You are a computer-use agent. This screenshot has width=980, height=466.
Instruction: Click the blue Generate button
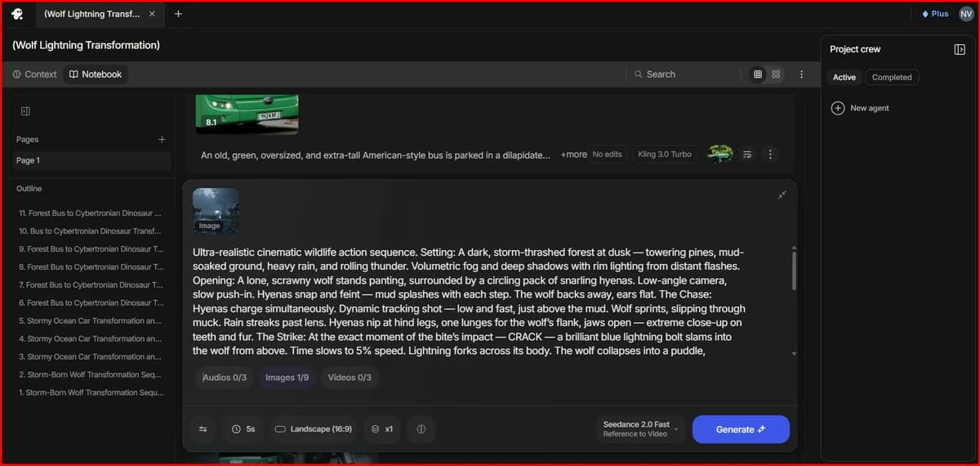741,429
